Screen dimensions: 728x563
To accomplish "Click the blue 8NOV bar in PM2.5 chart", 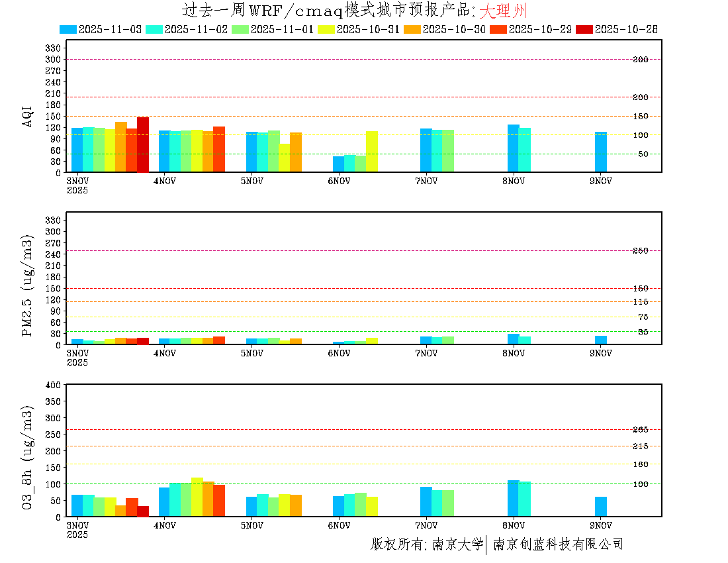I will (x=514, y=339).
